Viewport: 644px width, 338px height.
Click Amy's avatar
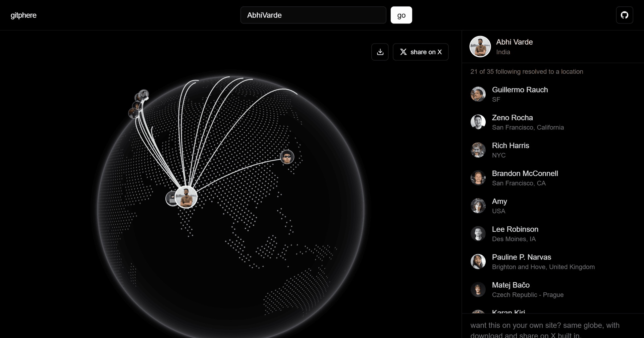point(478,206)
